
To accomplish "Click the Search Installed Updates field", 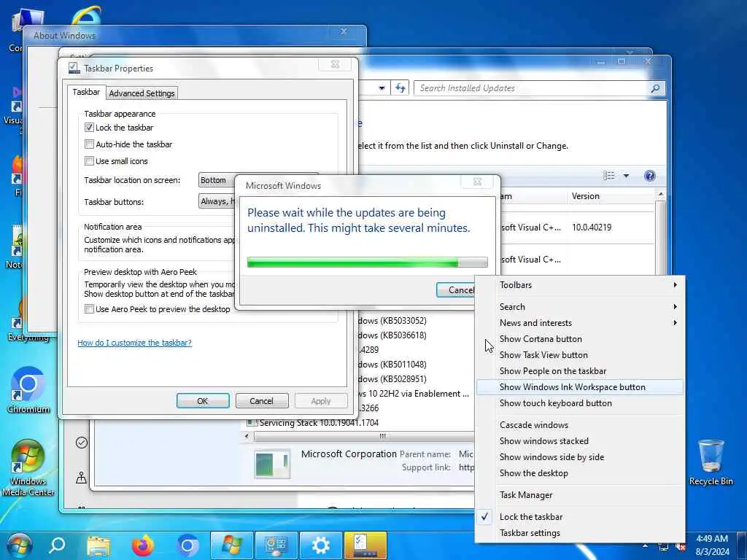I will click(x=532, y=88).
